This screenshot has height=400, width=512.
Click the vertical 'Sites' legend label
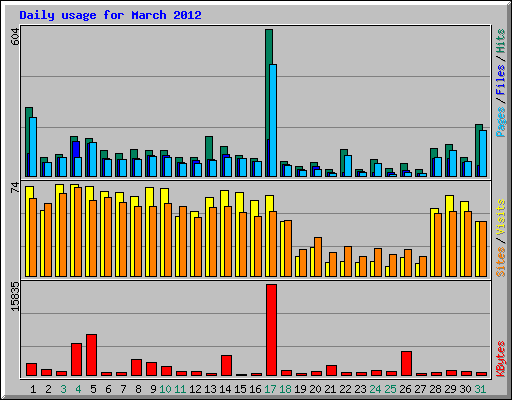pyautogui.click(x=501, y=262)
